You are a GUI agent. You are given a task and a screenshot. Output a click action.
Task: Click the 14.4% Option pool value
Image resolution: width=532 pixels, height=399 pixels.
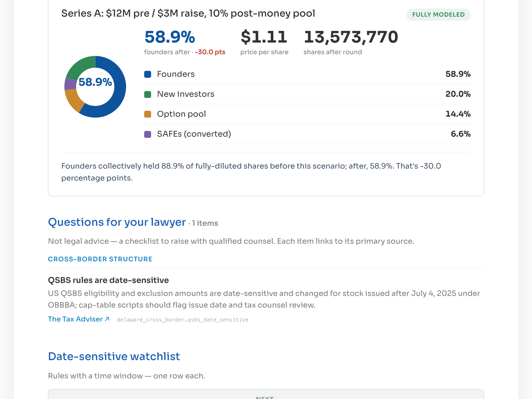(x=458, y=114)
